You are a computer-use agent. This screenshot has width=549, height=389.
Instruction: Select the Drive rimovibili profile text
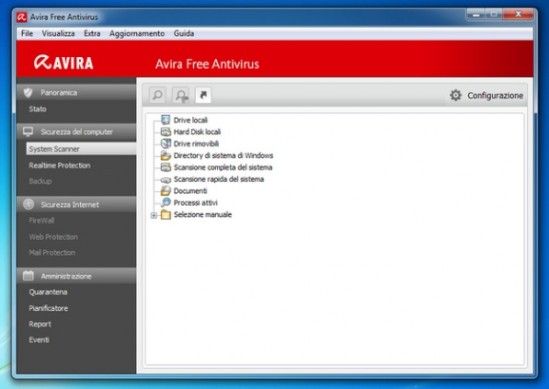[196, 144]
